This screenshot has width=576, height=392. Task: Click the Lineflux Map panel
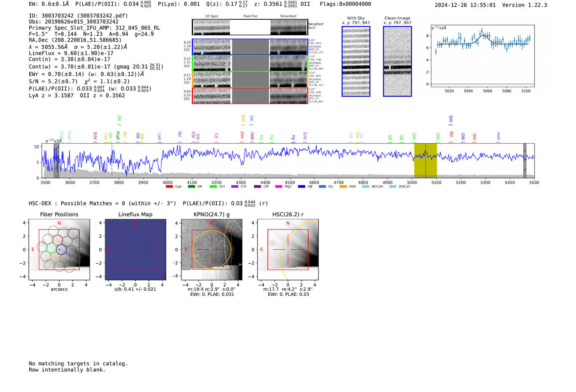135,250
